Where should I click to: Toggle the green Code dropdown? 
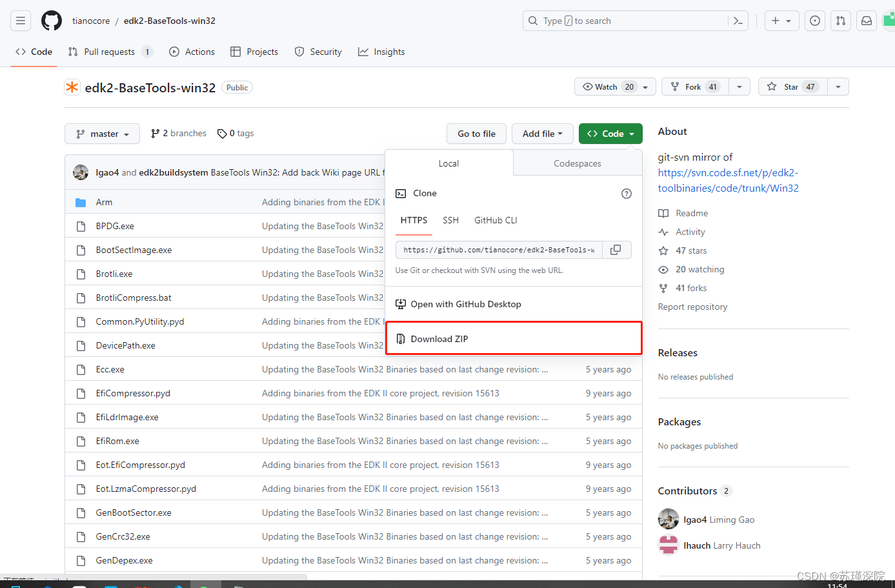[610, 134]
